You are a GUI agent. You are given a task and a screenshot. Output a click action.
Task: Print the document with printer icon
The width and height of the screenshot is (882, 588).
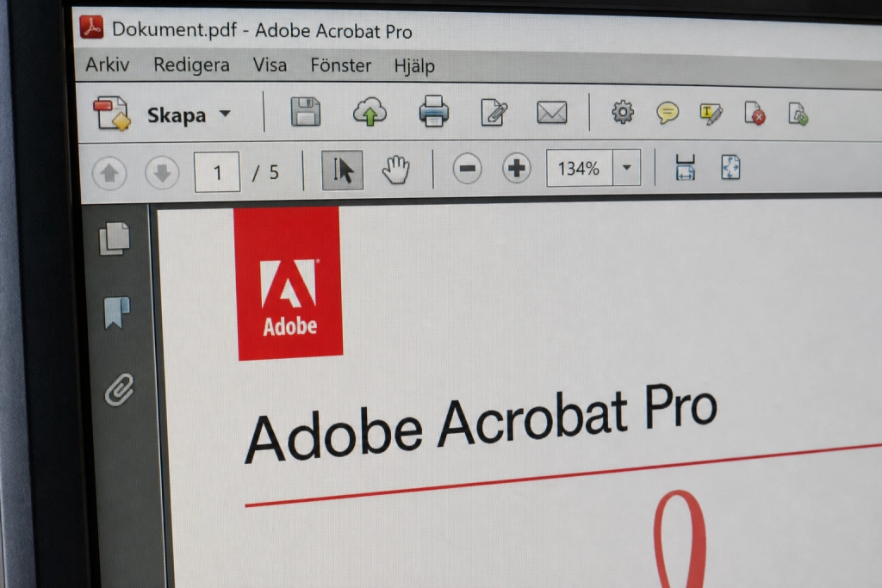(x=434, y=111)
